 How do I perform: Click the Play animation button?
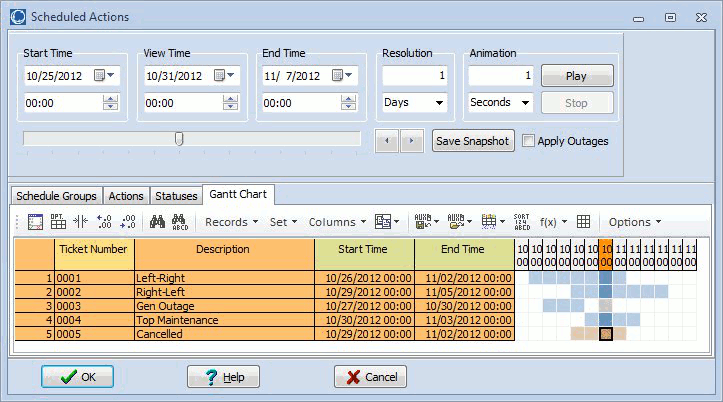point(577,76)
